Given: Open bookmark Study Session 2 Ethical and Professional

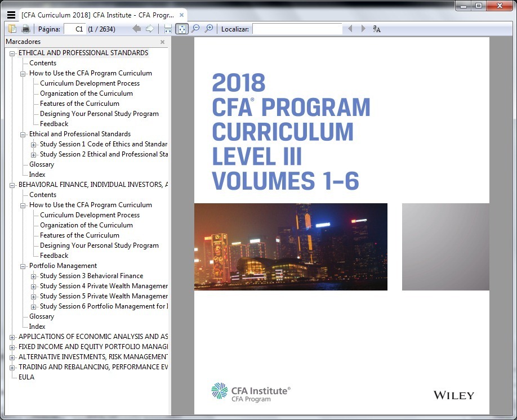Looking at the screenshot, I should 104,154.
